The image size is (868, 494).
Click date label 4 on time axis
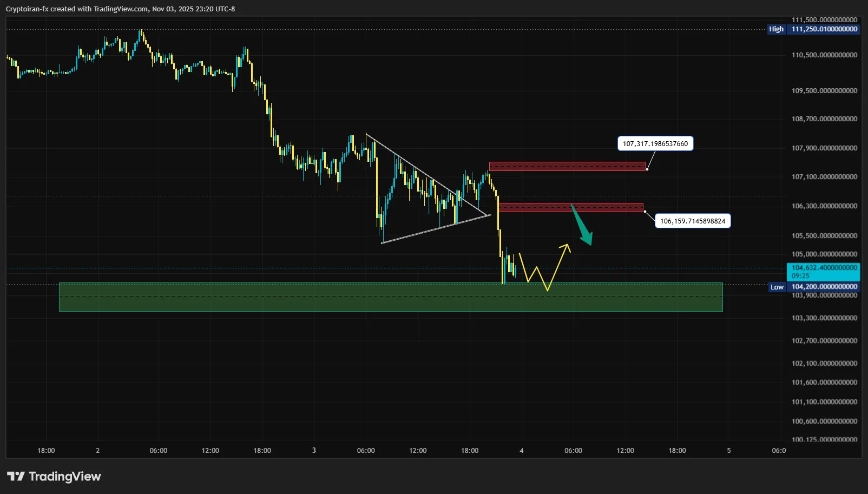point(521,450)
